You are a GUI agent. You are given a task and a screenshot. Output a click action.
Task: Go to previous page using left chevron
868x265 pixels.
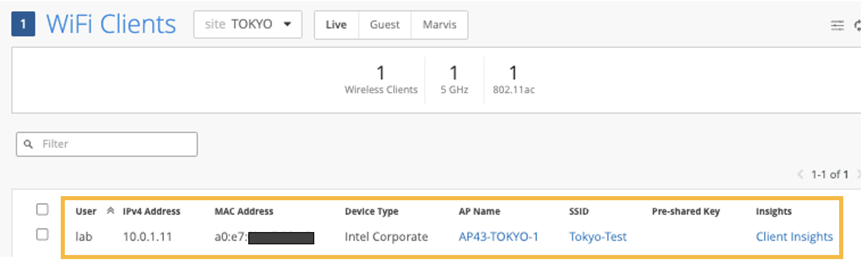coord(800,174)
